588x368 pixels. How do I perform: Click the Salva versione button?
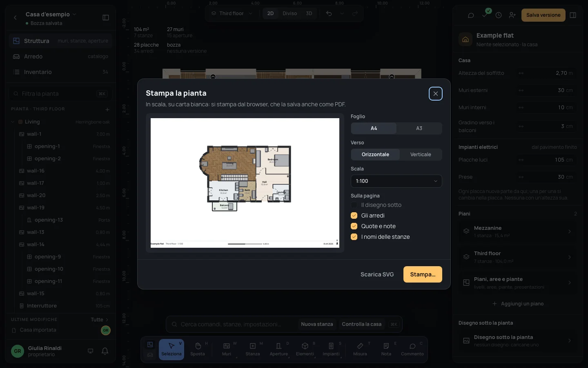(x=543, y=15)
